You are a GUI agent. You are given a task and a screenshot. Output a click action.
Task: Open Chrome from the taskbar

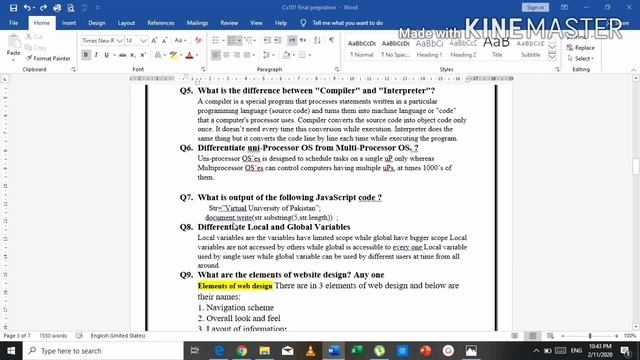pyautogui.click(x=242, y=351)
